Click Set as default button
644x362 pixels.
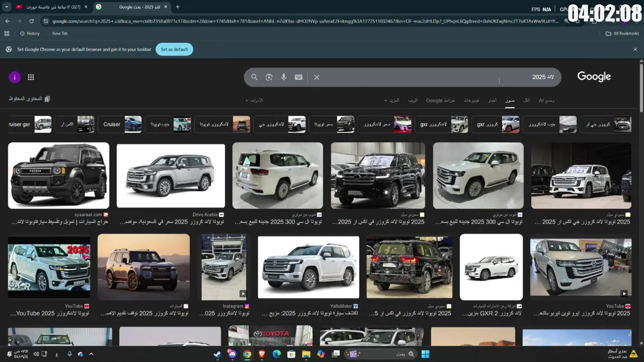click(174, 49)
